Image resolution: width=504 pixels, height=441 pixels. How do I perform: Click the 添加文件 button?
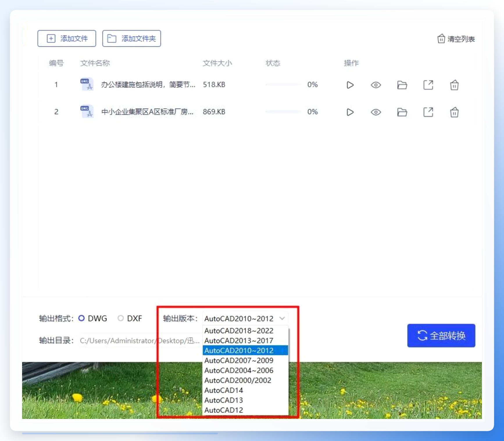pos(67,38)
